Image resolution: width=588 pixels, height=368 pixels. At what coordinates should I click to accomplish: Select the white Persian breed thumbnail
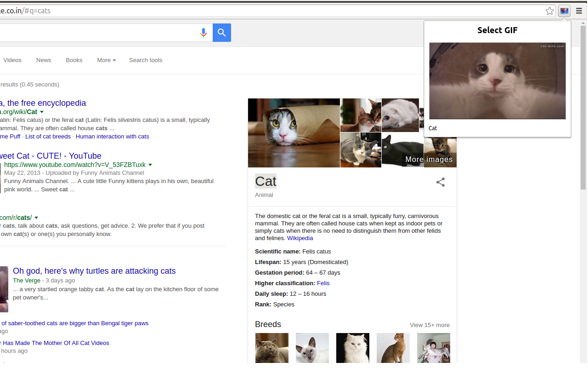[353, 348]
